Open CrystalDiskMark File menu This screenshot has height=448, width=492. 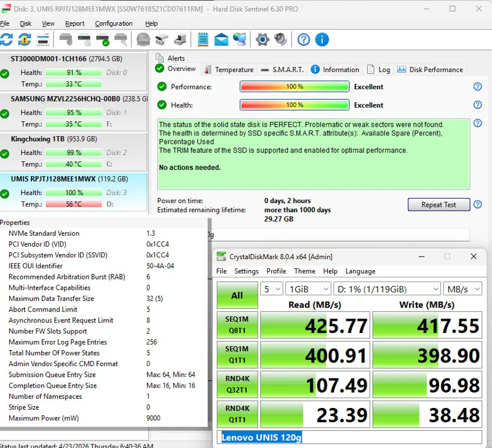(221, 271)
